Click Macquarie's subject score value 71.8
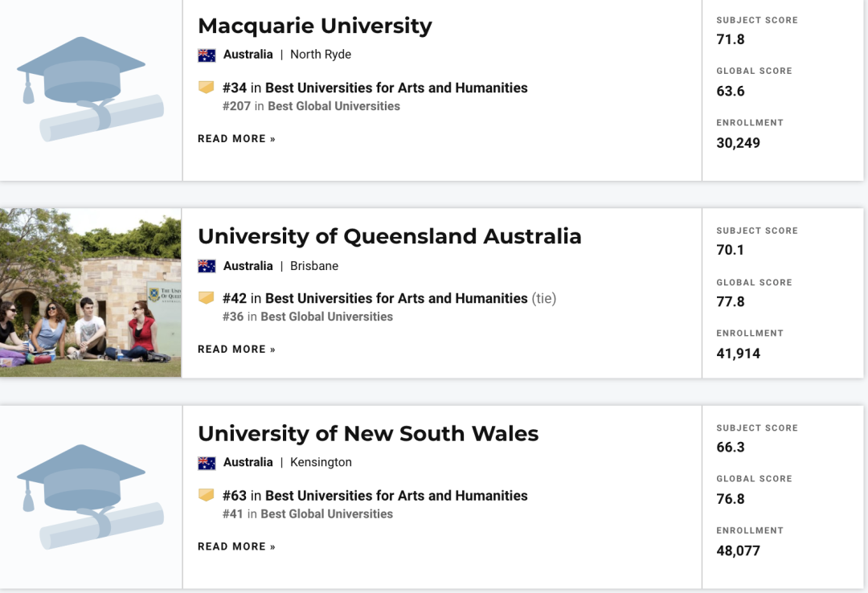868x593 pixels. click(730, 39)
